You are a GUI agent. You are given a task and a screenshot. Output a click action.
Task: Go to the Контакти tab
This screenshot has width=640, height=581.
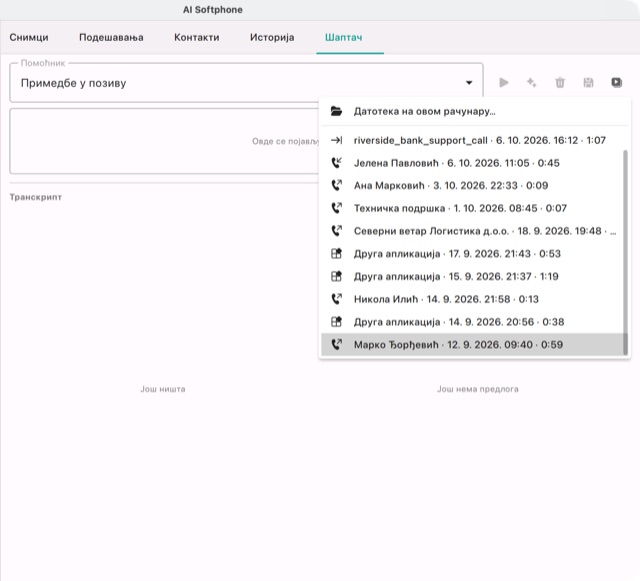pyautogui.click(x=196, y=38)
